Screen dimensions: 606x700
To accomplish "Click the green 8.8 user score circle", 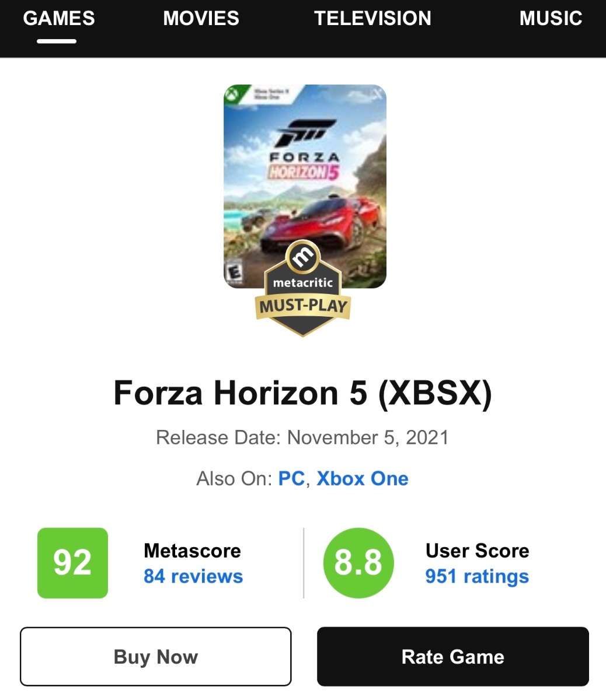I will pyautogui.click(x=358, y=563).
